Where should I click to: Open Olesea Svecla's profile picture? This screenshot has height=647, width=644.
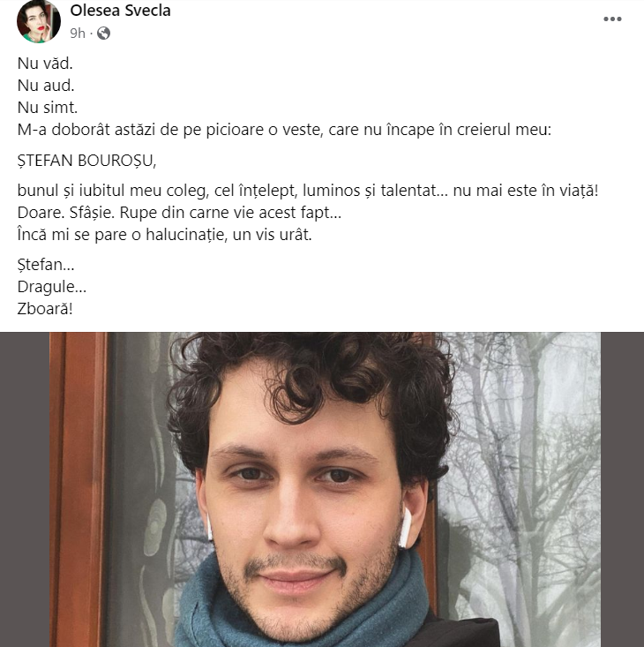39,21
